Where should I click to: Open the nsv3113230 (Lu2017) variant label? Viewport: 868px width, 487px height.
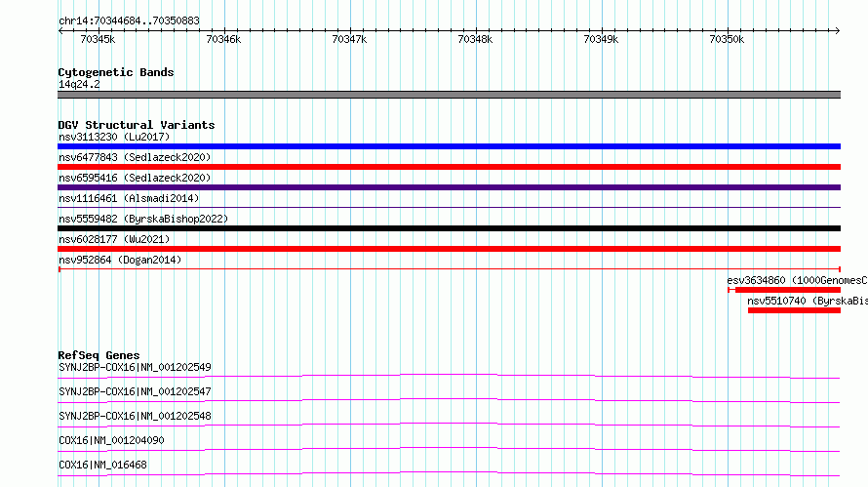coord(114,137)
